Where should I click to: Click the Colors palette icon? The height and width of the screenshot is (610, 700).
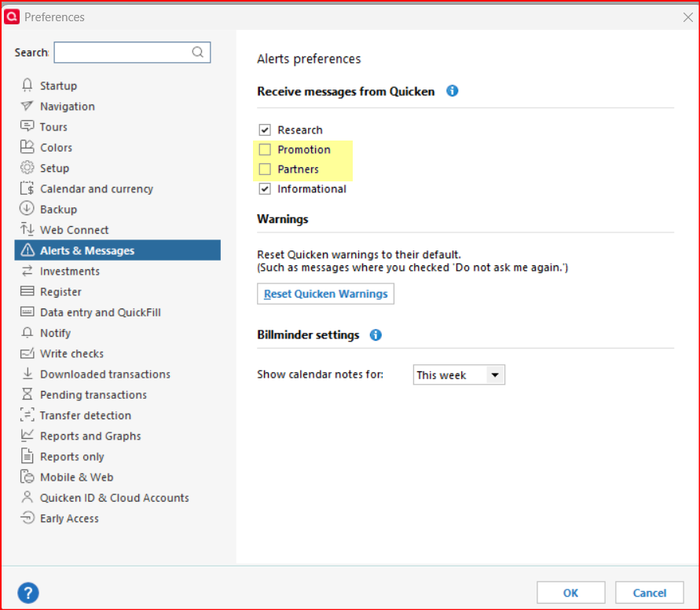27,147
